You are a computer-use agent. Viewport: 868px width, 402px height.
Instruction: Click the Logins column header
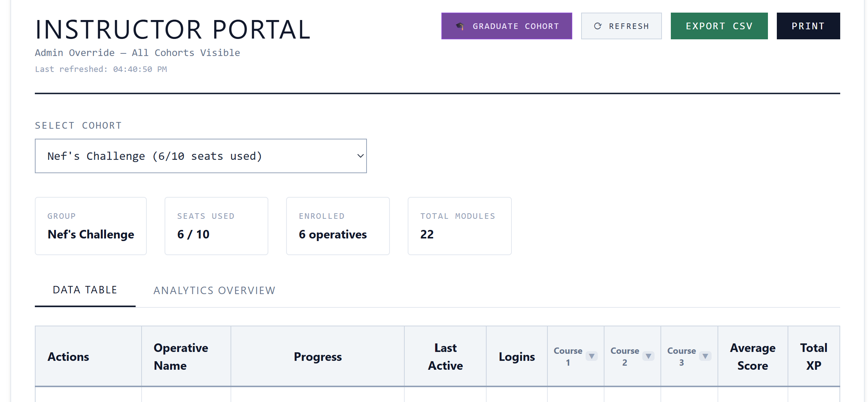[517, 356]
